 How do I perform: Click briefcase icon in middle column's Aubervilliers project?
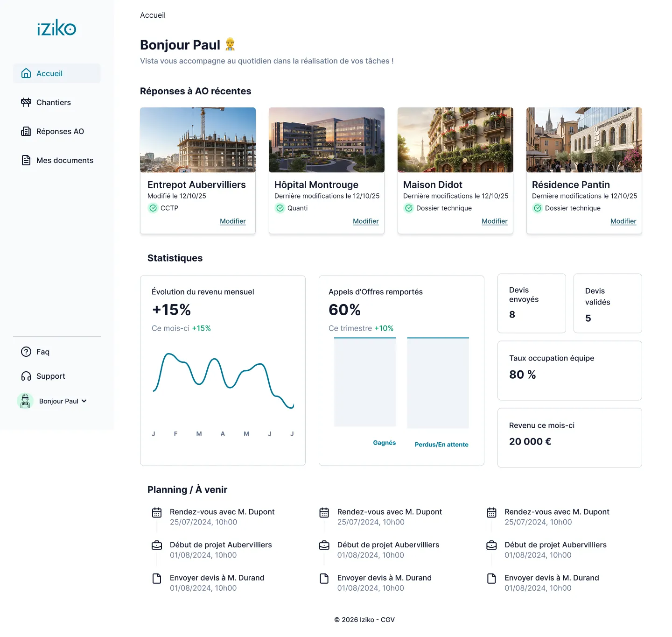pyautogui.click(x=324, y=545)
